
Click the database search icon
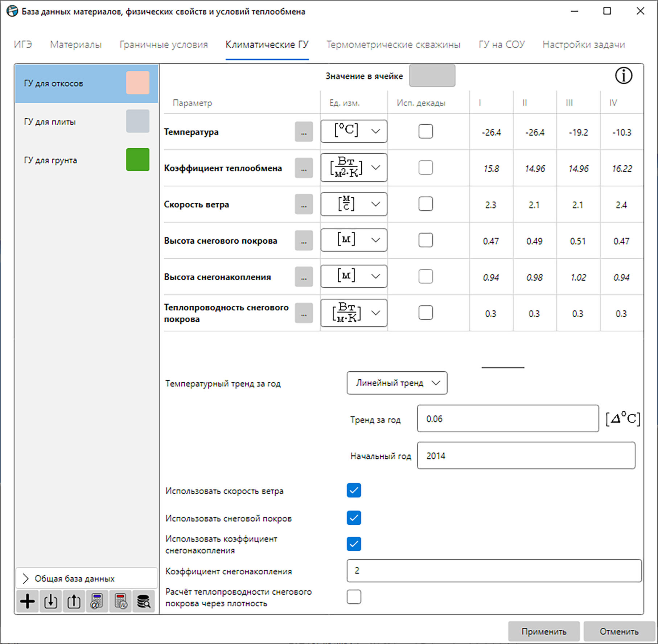pos(144,602)
